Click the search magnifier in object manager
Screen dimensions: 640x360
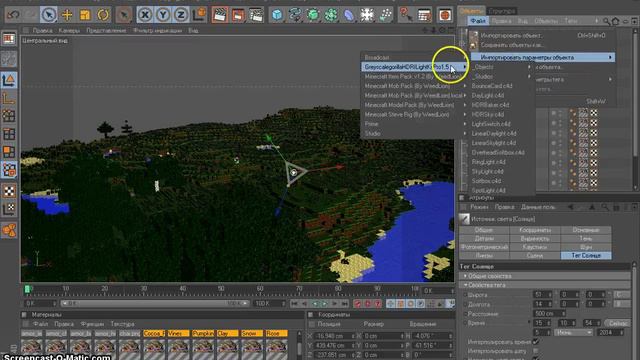pyautogui.click(x=607, y=21)
